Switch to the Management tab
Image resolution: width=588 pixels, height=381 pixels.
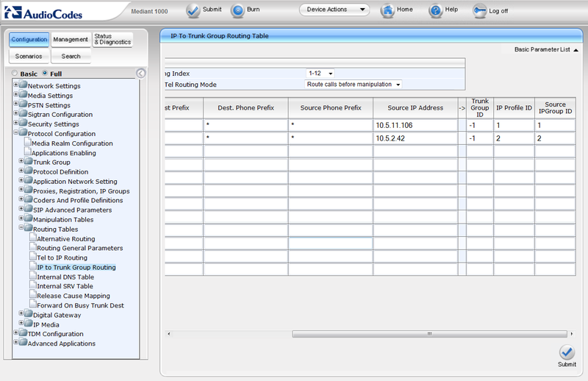coord(71,39)
